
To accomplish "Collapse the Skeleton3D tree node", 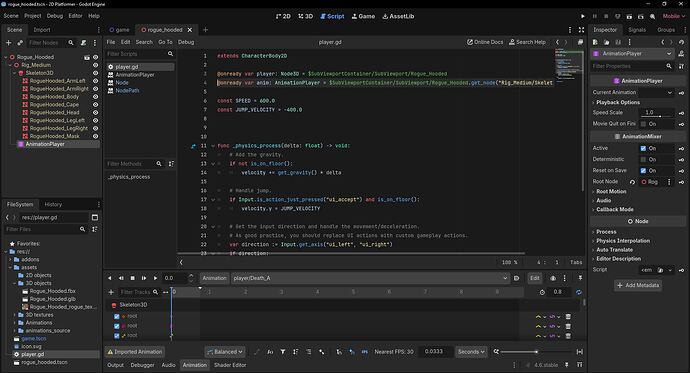I will pos(15,73).
